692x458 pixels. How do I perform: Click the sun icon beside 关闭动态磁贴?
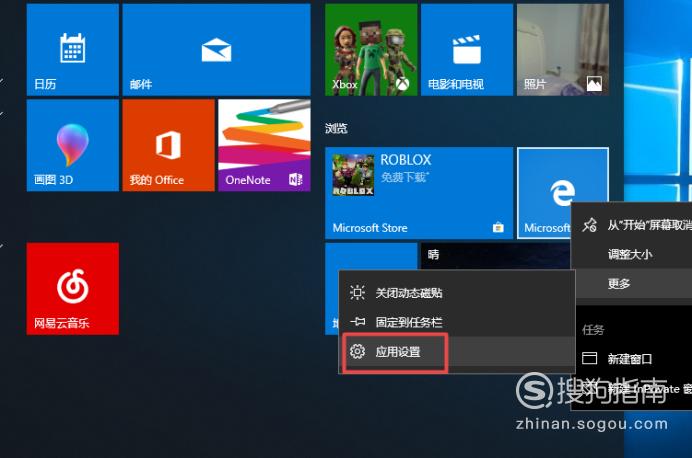[x=357, y=293]
